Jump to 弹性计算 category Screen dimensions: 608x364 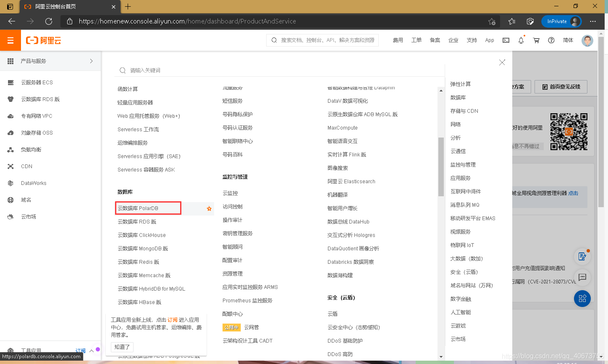point(461,84)
